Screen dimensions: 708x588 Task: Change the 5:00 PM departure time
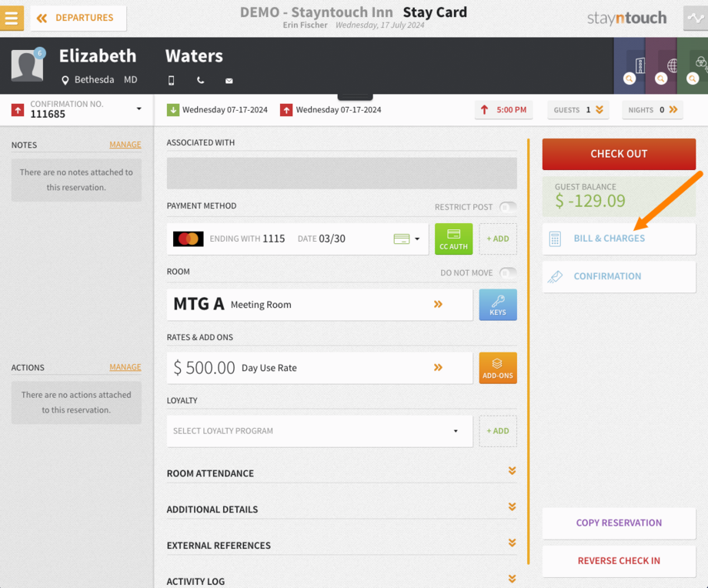(x=504, y=110)
